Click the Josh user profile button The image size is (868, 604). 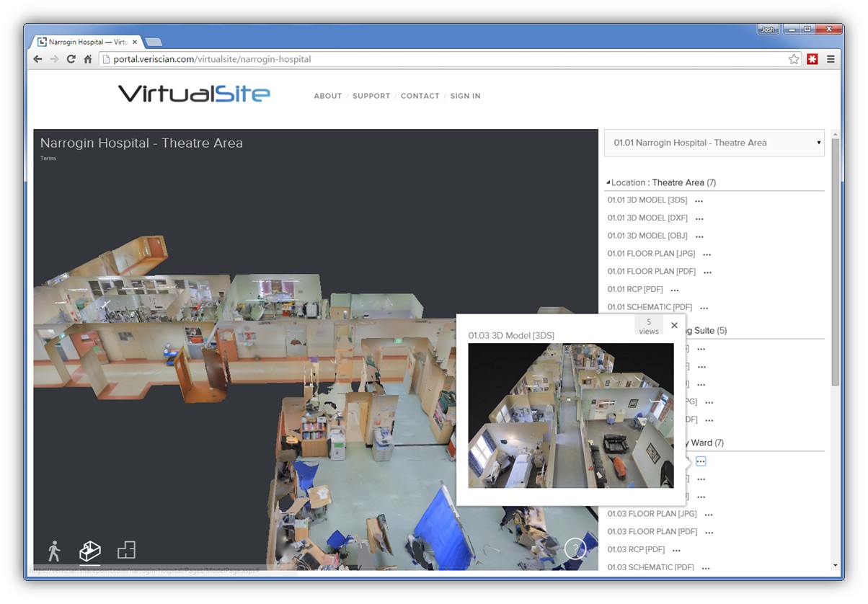pyautogui.click(x=768, y=30)
